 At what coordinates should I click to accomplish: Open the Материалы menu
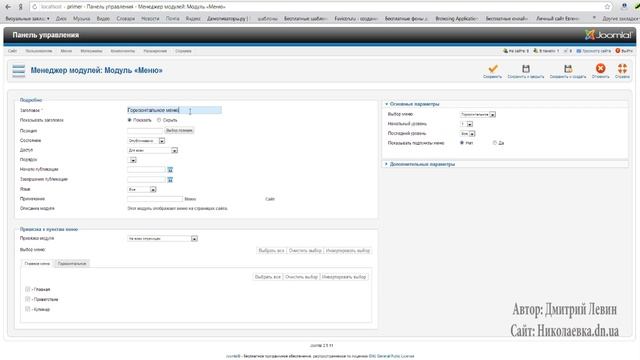pos(91,51)
